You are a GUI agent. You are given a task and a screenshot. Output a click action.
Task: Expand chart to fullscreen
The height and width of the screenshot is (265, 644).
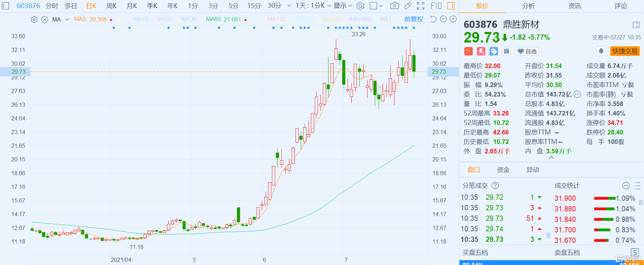pyautogui.click(x=420, y=6)
